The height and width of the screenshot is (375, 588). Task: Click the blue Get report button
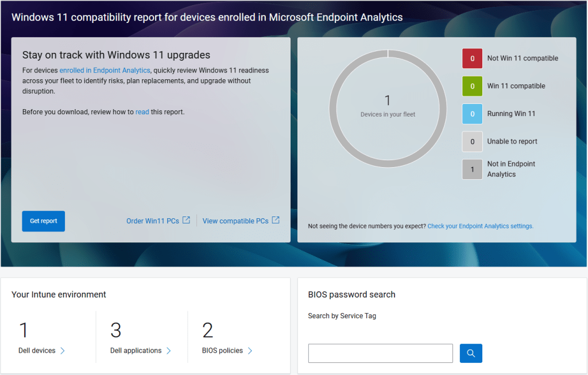[x=44, y=221]
